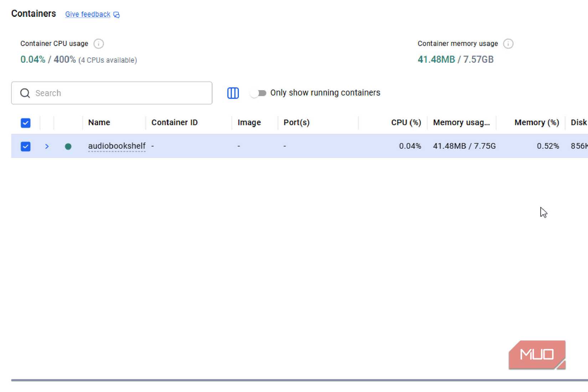Sort by the Memory usage column header

pyautogui.click(x=461, y=123)
